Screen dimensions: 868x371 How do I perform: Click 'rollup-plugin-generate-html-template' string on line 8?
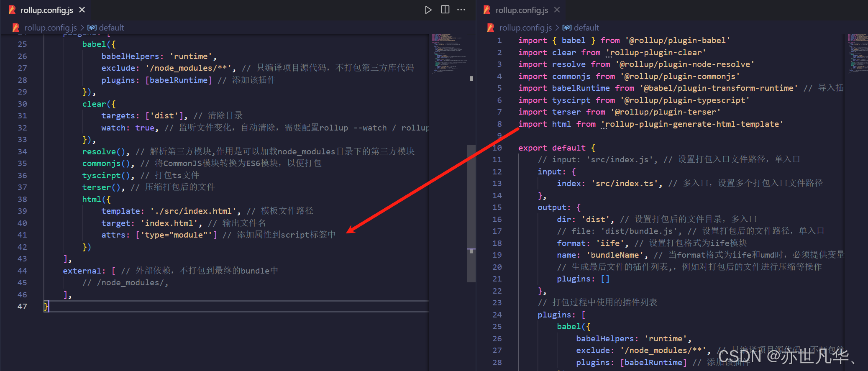[692, 124]
